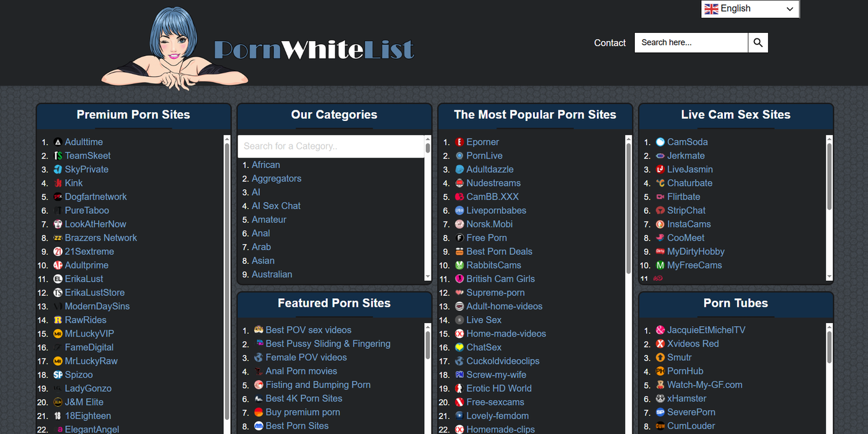Click the Spizoo favicon icon

click(x=58, y=374)
